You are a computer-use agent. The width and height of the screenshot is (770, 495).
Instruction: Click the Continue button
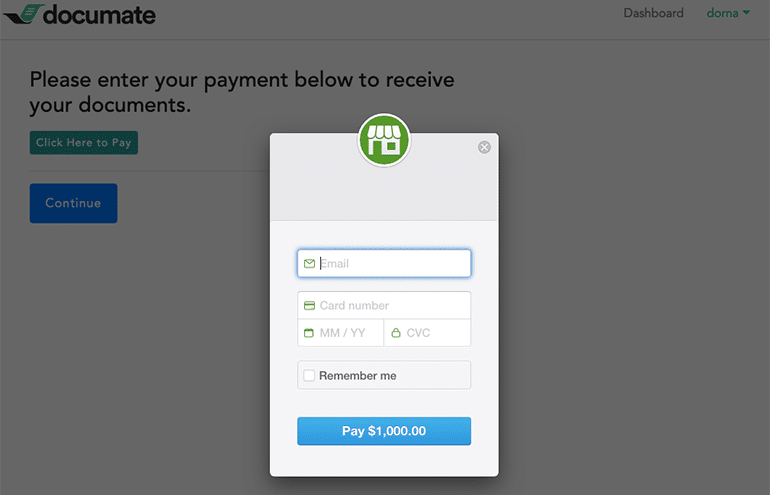click(73, 203)
